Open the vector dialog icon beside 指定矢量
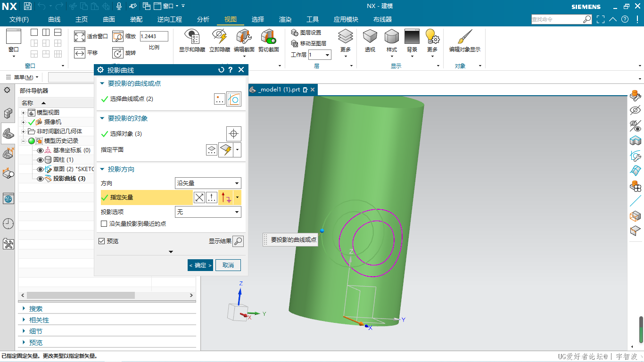This screenshot has height=362, width=644. 212,197
